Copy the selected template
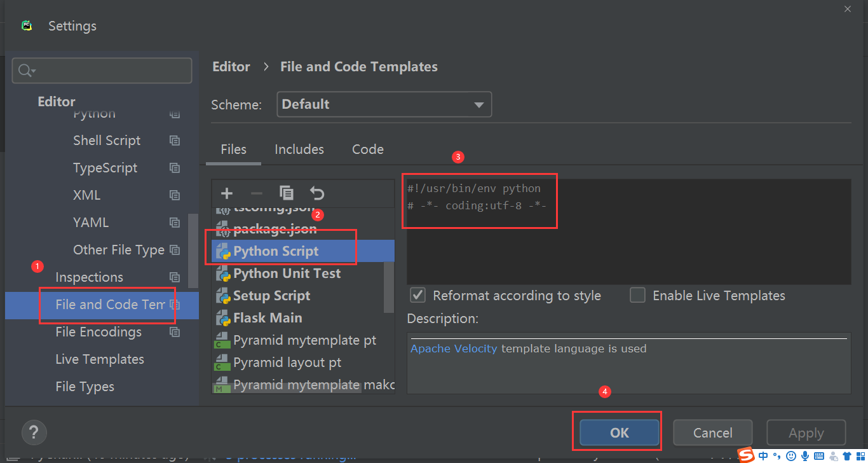 pyautogui.click(x=287, y=193)
